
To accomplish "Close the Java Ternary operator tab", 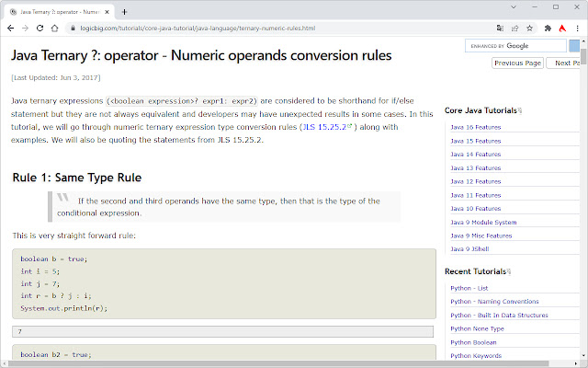I will tap(105, 11).
